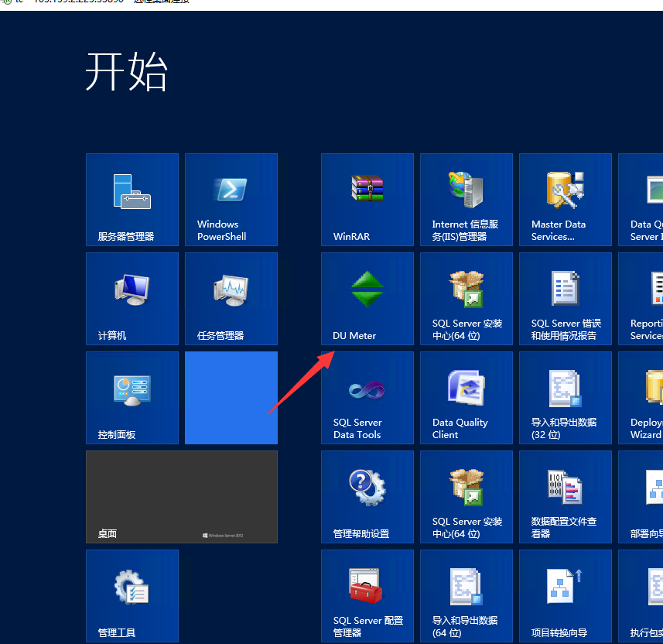Open the 服务器管理器 (Server Manager) tile
The image size is (663, 644).
click(x=132, y=200)
